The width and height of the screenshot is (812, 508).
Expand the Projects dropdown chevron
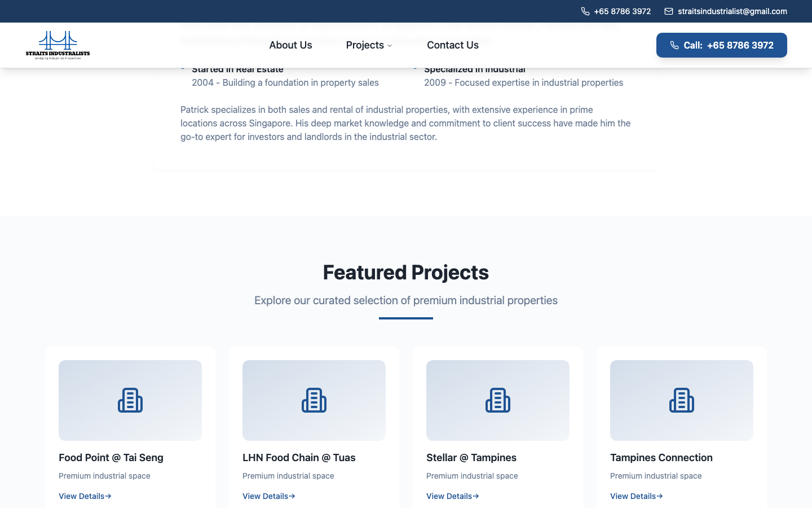click(390, 46)
